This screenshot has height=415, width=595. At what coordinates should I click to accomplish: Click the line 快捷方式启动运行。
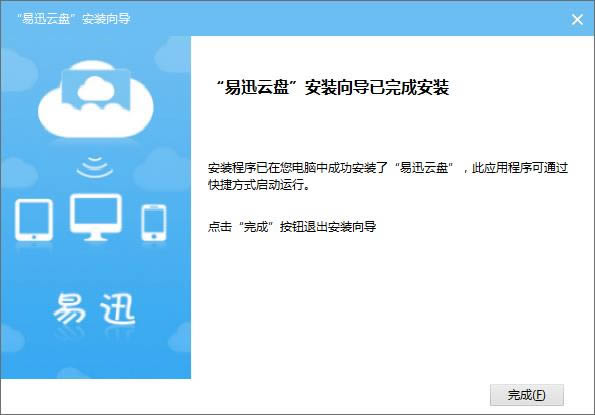pos(259,185)
